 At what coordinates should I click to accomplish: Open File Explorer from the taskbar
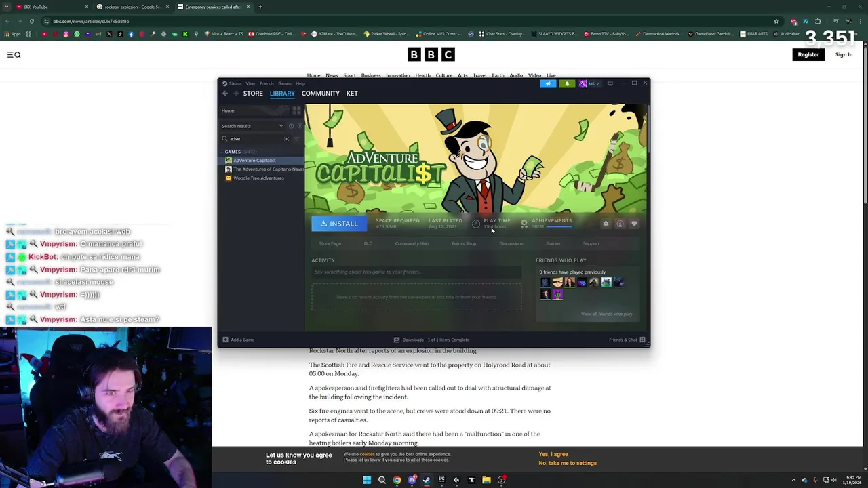click(486, 480)
